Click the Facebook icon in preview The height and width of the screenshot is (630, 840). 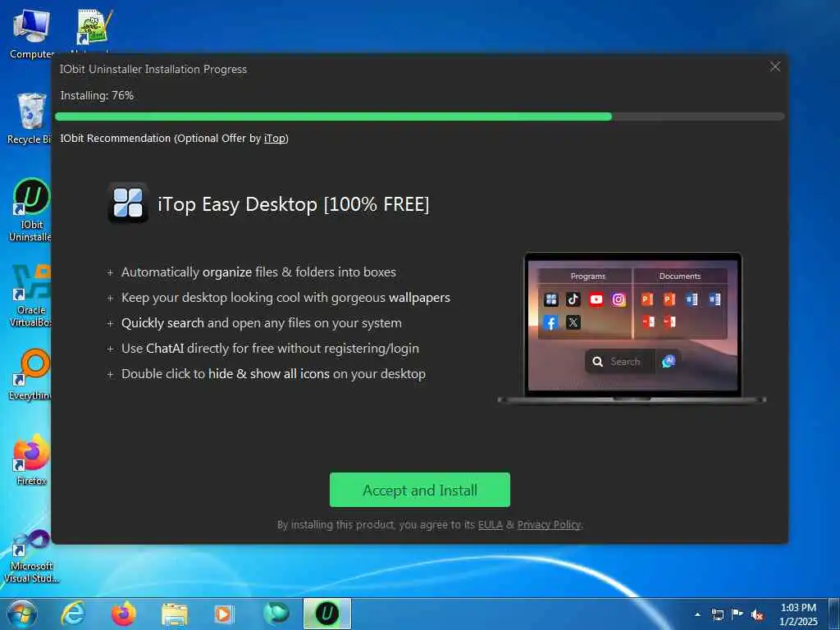[x=550, y=322]
